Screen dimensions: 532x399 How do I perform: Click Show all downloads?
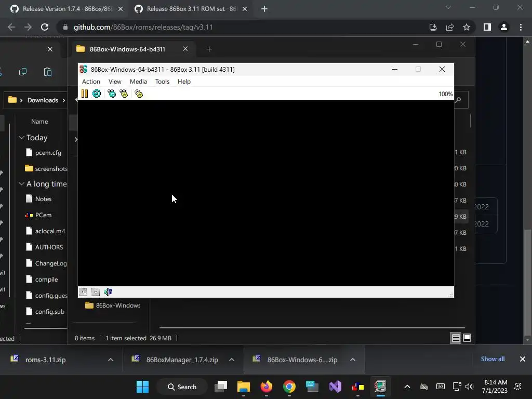[x=493, y=359]
